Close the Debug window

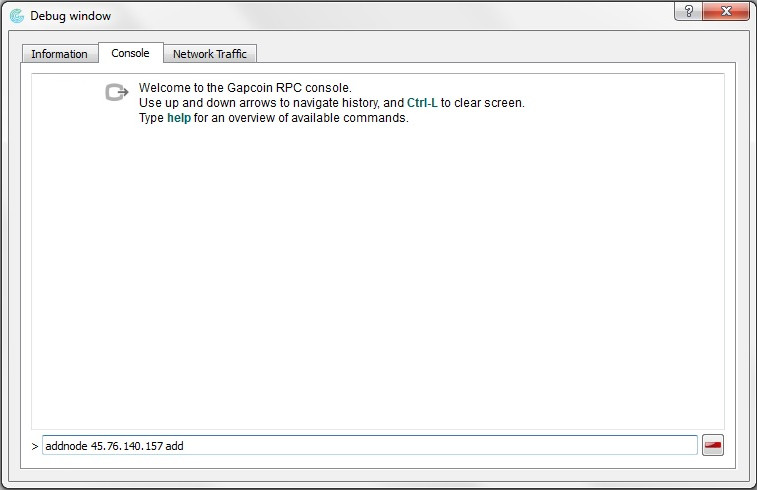726,11
